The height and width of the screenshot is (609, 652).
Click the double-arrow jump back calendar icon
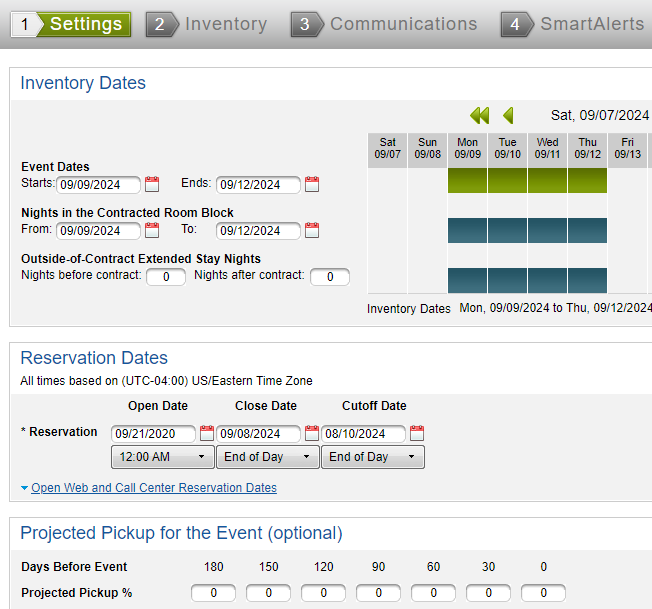click(x=479, y=115)
